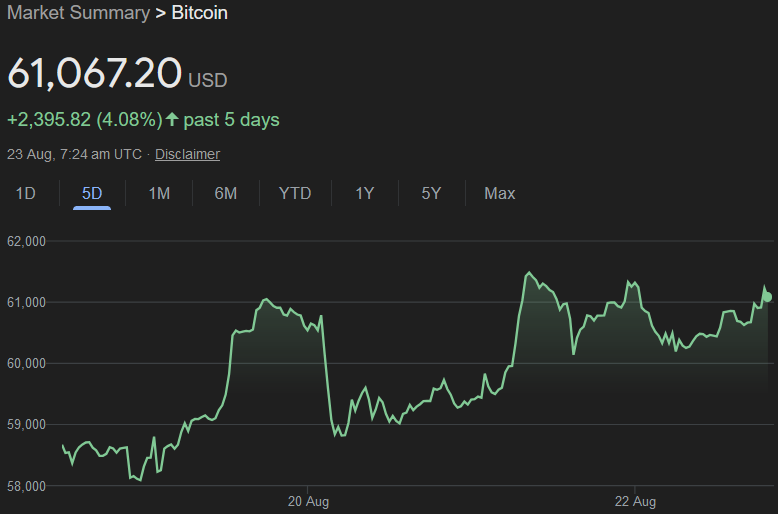
Task: Click the current price dot on chart
Action: (767, 297)
